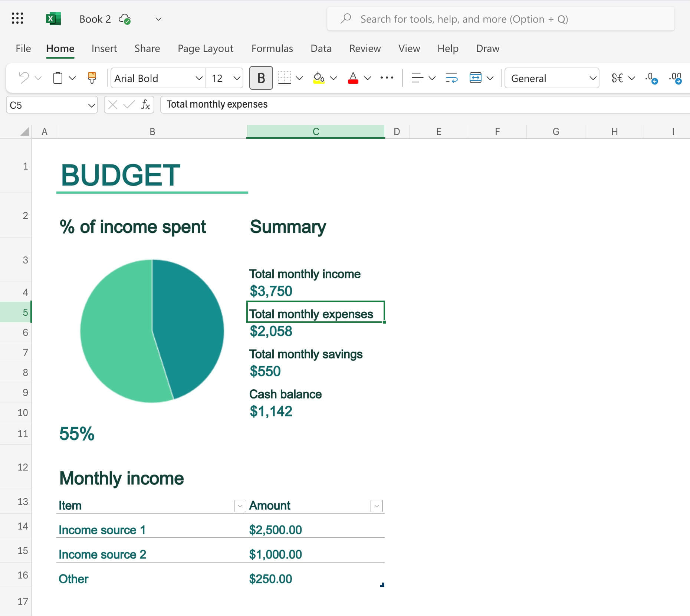This screenshot has width=690, height=616.
Task: Select column B header
Action: tap(152, 131)
